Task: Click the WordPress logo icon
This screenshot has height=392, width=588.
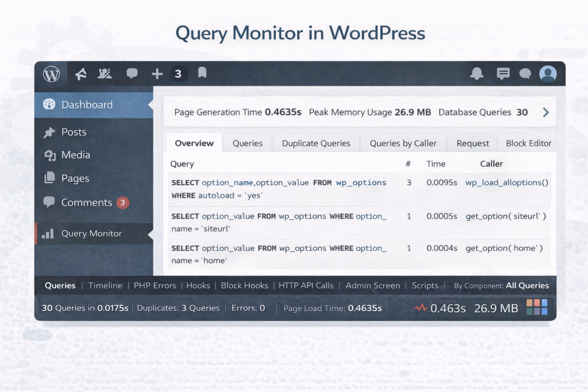Action: (51, 74)
